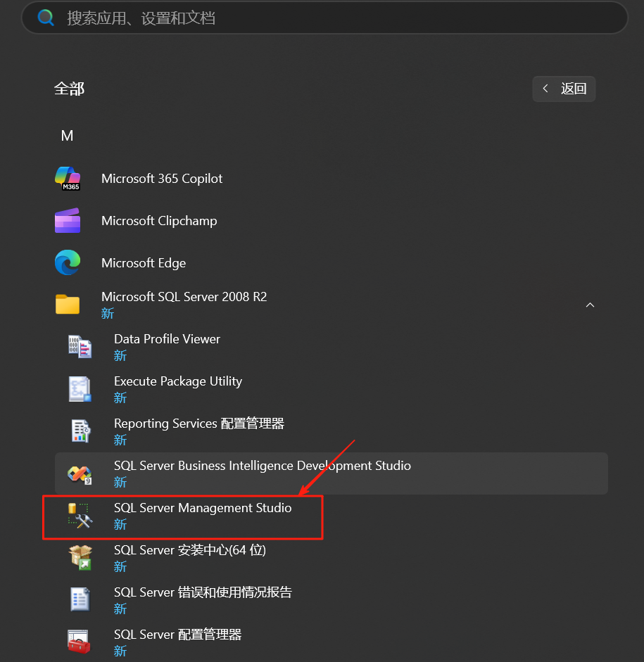644x662 pixels.
Task: Open SQL Server 错误和使用情况报告 icon
Action: [80, 599]
